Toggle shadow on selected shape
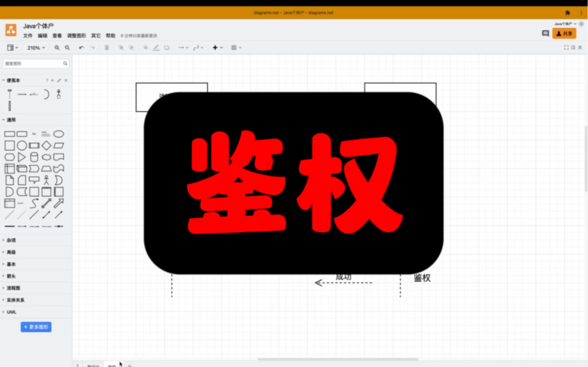The width and height of the screenshot is (588, 367). point(167,48)
